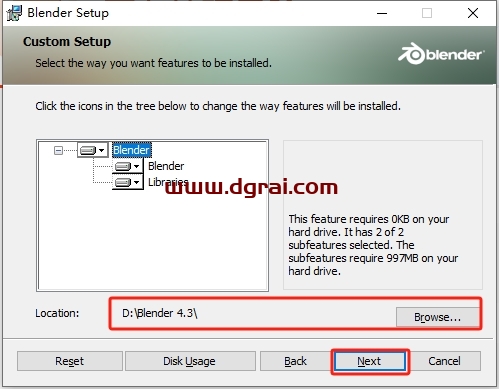Viewport: 499px width, 389px height.
Task: Go Back to previous setup step
Action: [x=295, y=361]
